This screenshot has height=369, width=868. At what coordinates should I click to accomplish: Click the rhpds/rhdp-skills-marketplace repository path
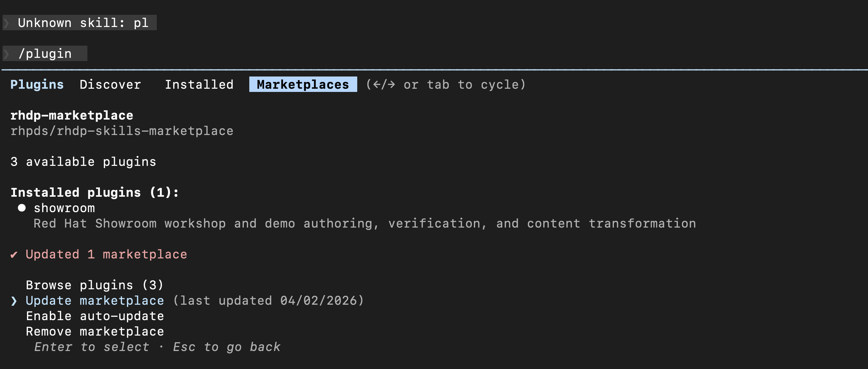(122, 131)
